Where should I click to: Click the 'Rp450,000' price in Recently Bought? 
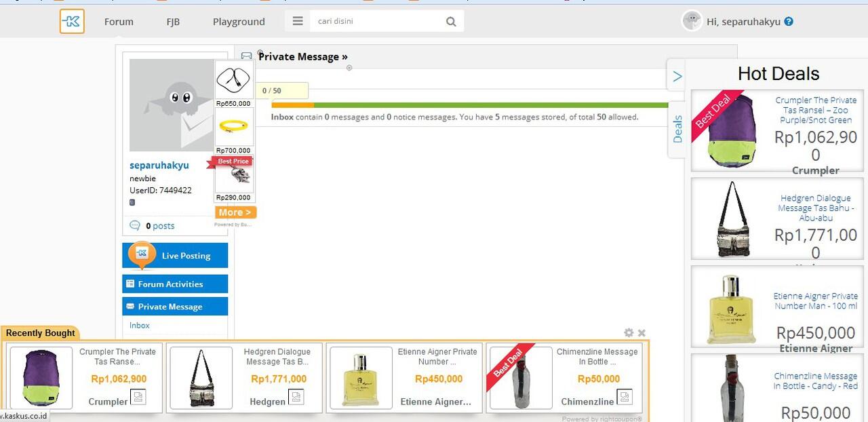click(439, 379)
